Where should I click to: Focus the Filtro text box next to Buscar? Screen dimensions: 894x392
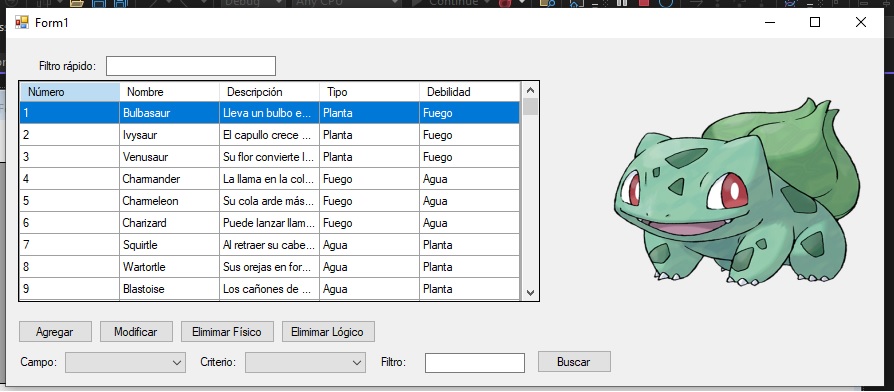[x=474, y=363]
